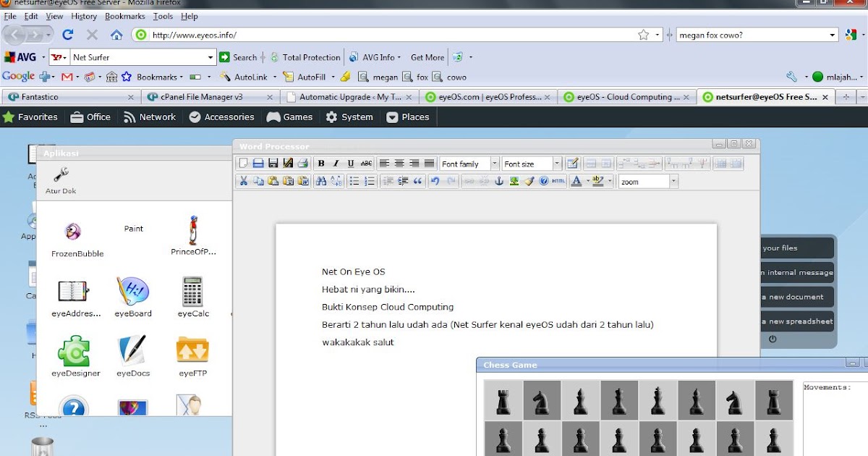868x456 pixels.
Task: Cut selected text with scissors icon
Action: 244,181
